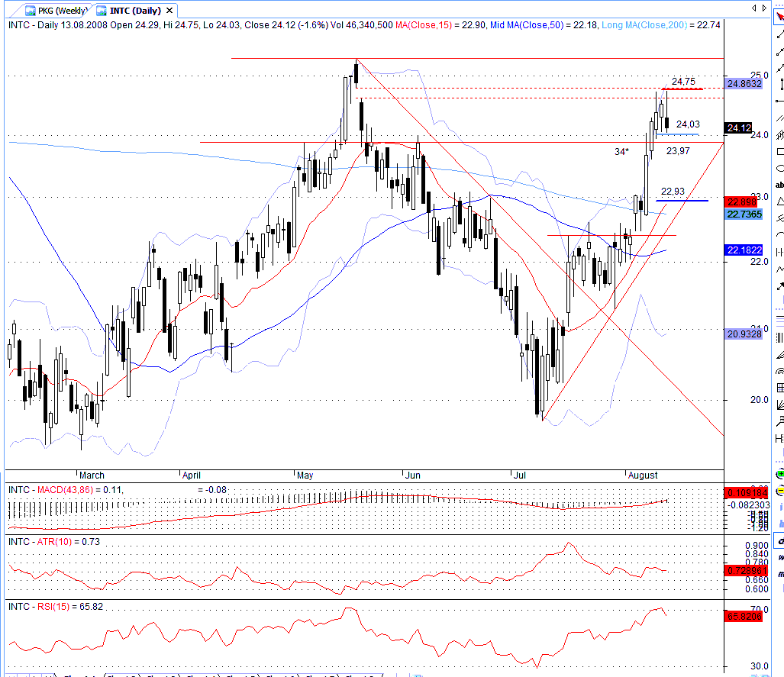Screen dimensions: 784x677
Task: Choose the ray line drawing tool
Action: point(780,51)
